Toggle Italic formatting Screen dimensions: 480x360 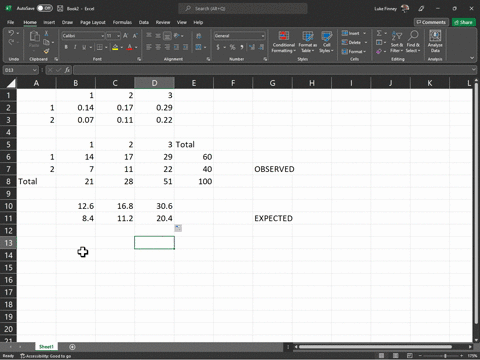pyautogui.click(x=75, y=47)
